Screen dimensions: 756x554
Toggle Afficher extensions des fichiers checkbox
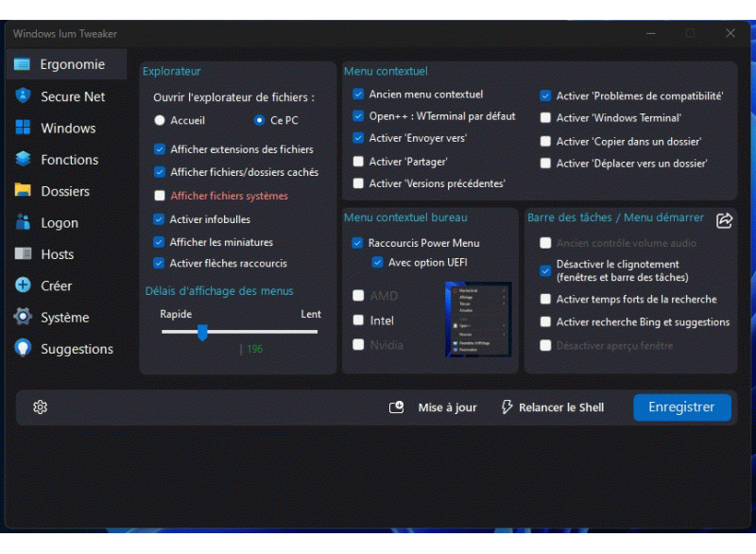[x=160, y=149]
